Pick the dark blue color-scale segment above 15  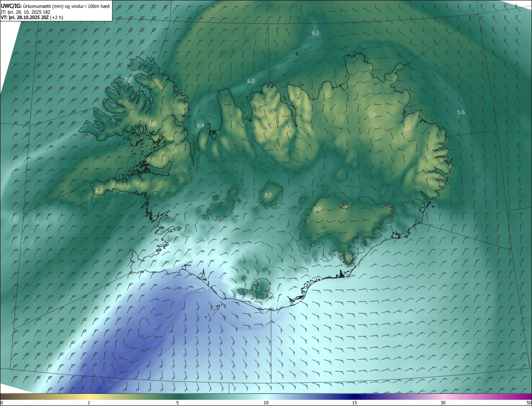pyautogui.click(x=355, y=396)
